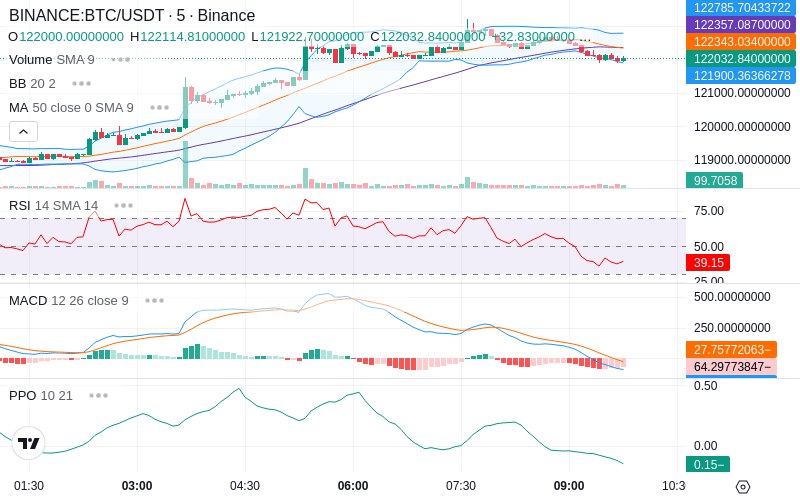Select the MACD 12 26 close 9 label
Viewport: 800px width, 500px height.
click(x=69, y=301)
